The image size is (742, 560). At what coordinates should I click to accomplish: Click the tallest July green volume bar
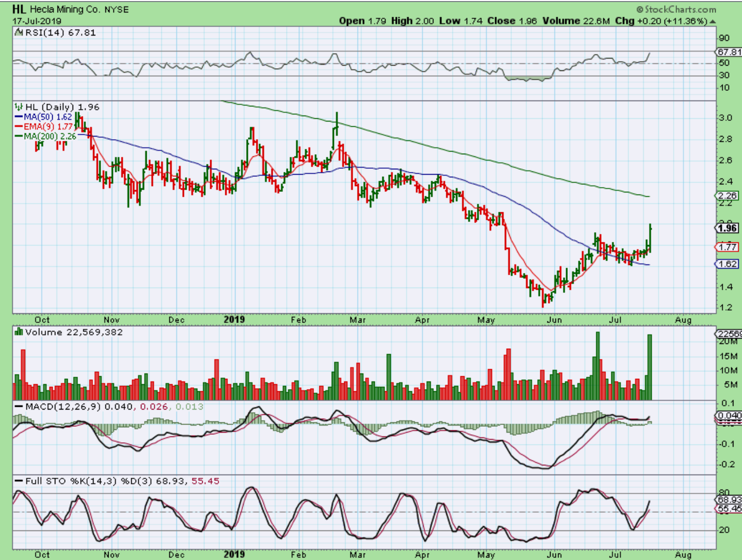(650, 367)
